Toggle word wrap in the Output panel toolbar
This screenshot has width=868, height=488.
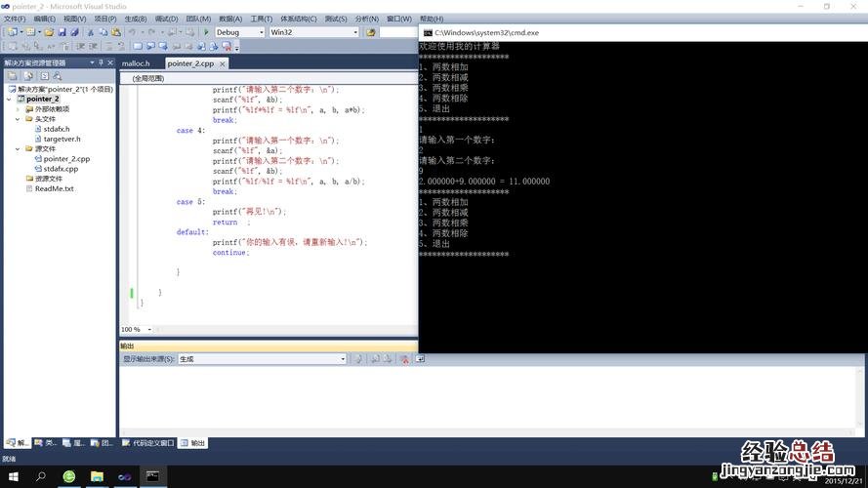click(420, 359)
